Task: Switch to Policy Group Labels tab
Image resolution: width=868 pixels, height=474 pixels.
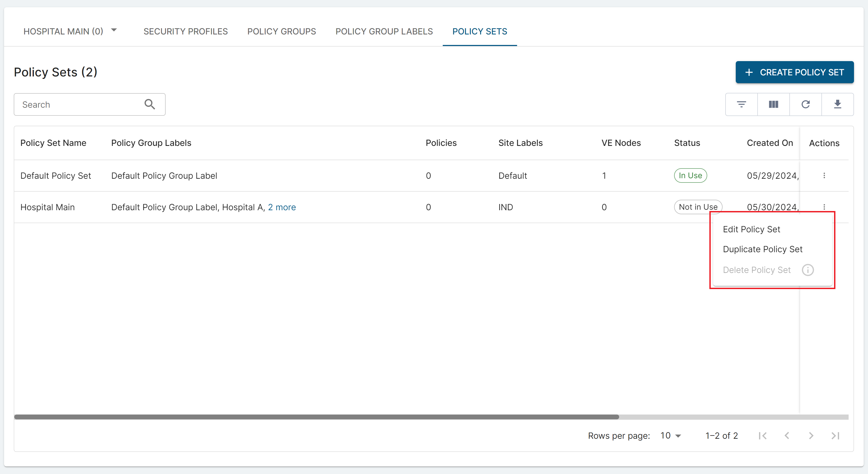Action: pos(384,31)
